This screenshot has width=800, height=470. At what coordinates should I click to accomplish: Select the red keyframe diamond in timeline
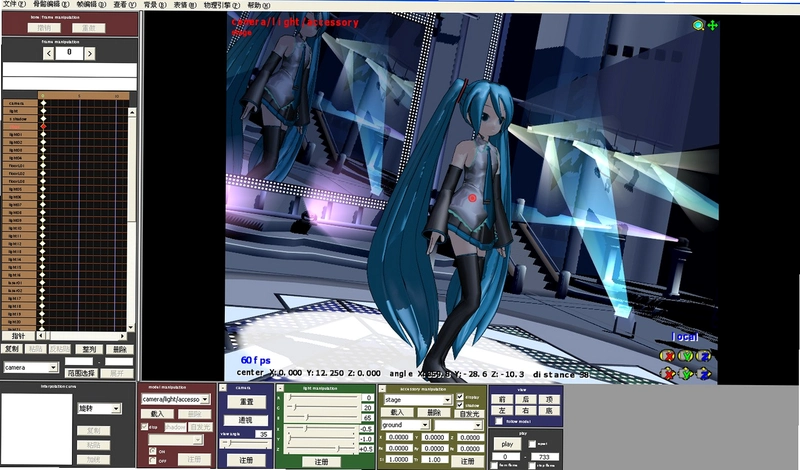point(43,126)
